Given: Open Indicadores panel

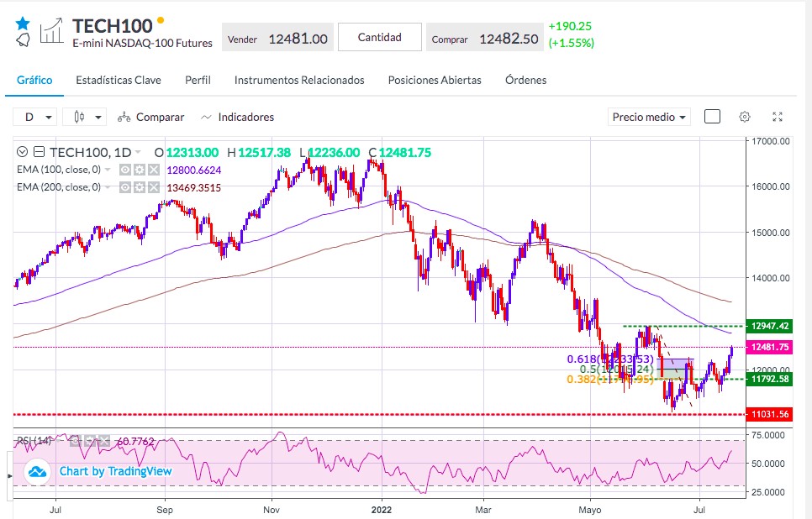Looking at the screenshot, I should 237,117.
